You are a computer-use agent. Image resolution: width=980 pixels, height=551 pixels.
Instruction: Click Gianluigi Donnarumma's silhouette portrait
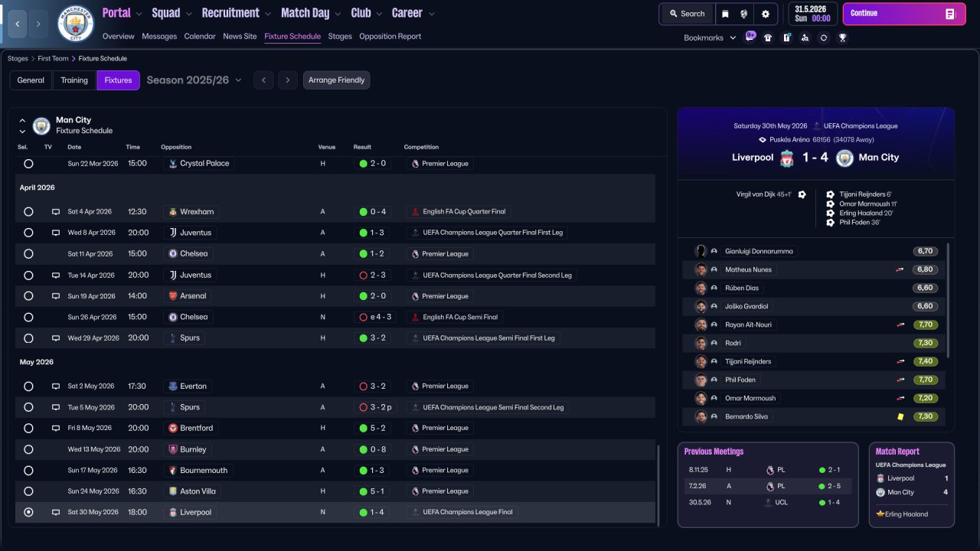coord(701,251)
